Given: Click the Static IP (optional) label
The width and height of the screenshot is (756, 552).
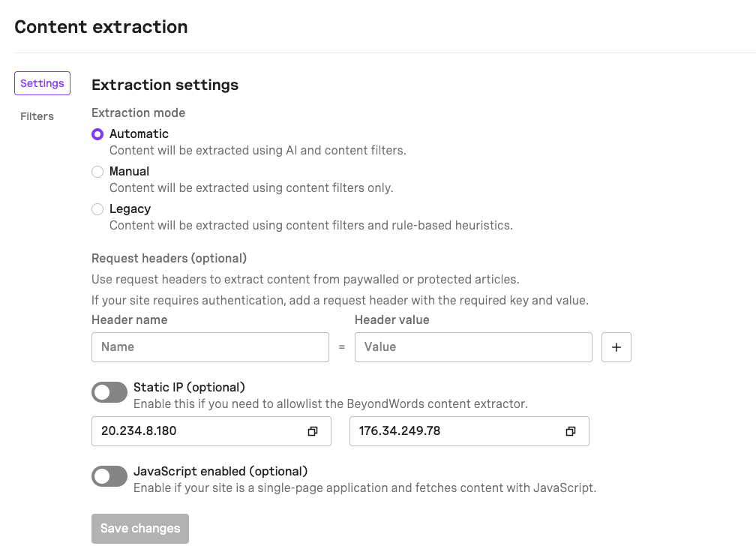Looking at the screenshot, I should (x=189, y=388).
